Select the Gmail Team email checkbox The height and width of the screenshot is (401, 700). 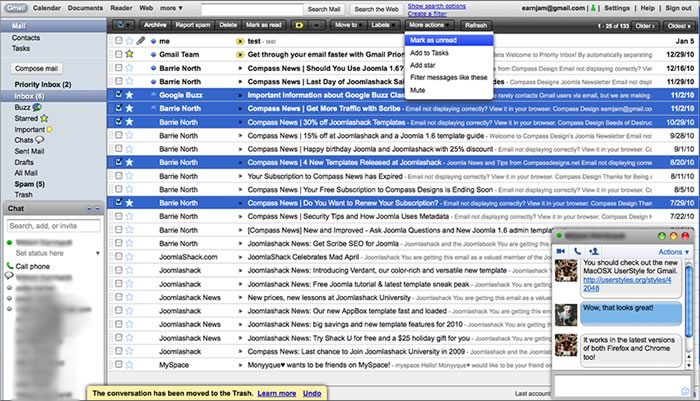pos(118,54)
